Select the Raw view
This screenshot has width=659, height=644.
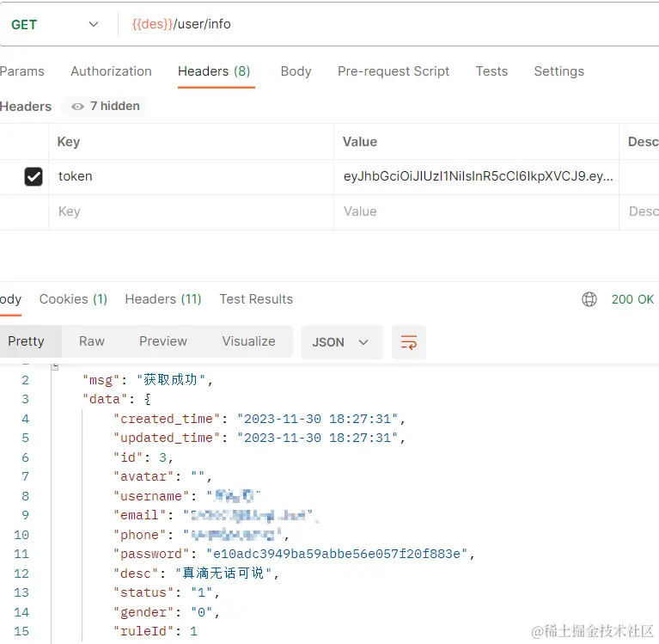pos(92,341)
